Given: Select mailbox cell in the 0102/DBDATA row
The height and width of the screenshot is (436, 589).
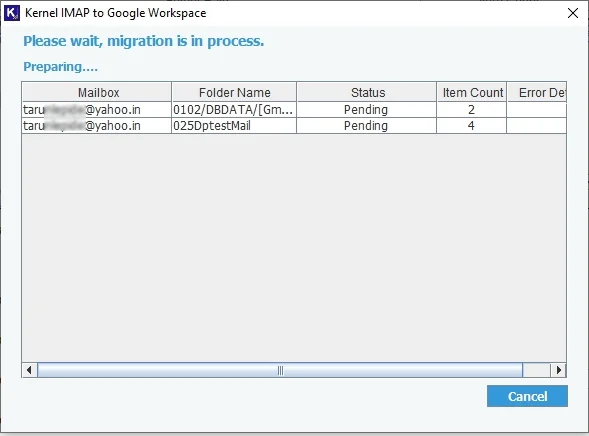Looking at the screenshot, I should (97, 110).
